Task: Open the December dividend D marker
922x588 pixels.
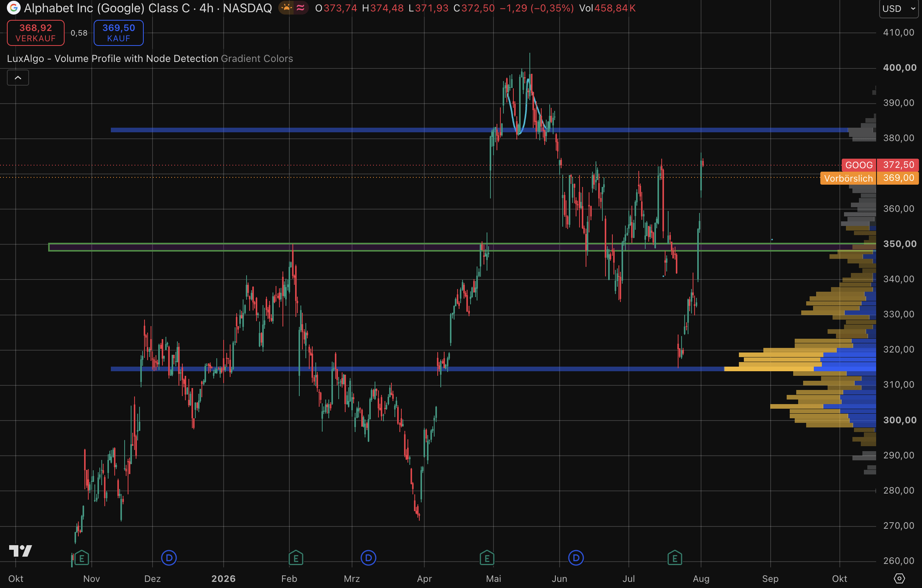Action: click(x=169, y=558)
